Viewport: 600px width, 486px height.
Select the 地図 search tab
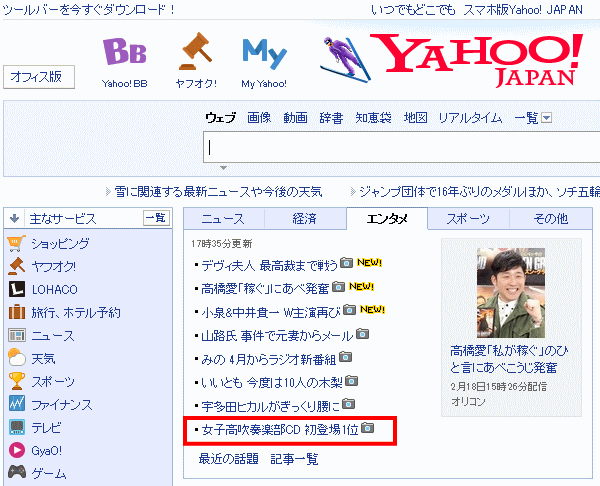point(416,117)
